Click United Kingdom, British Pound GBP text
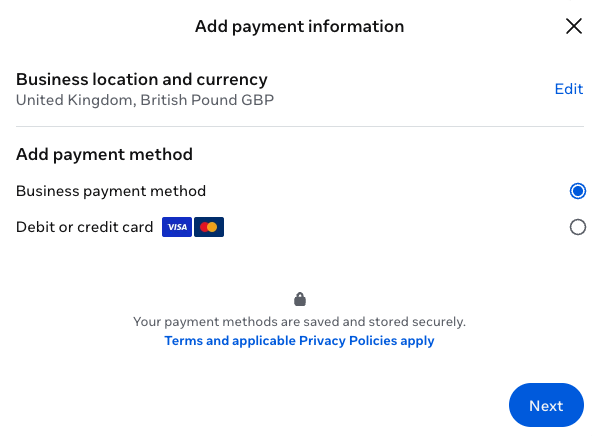Image resolution: width=599 pixels, height=447 pixels. click(x=145, y=100)
